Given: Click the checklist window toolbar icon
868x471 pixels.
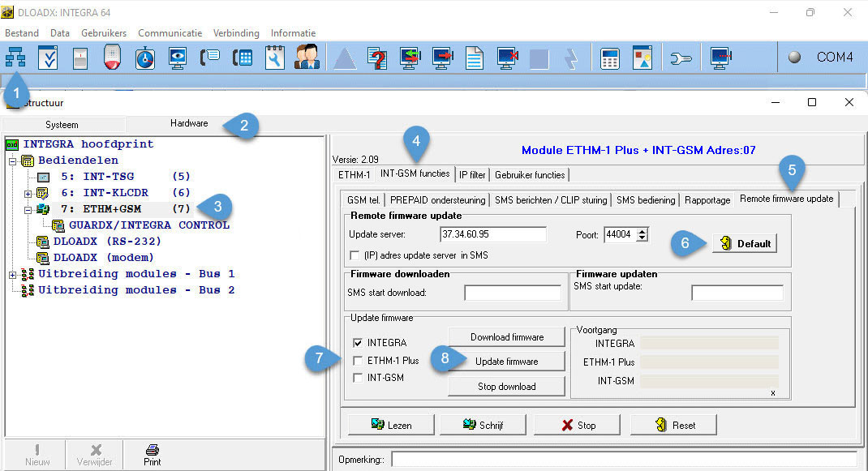Looking at the screenshot, I should click(48, 58).
